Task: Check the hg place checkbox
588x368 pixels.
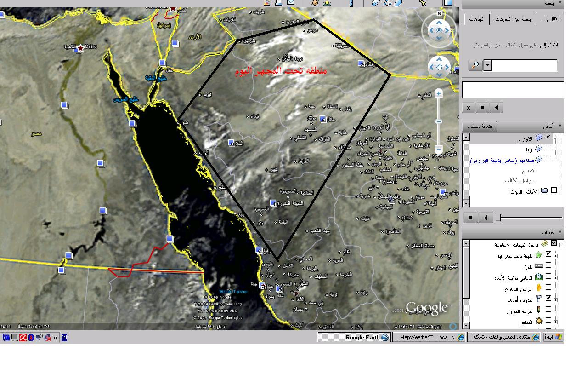Action: [548, 148]
